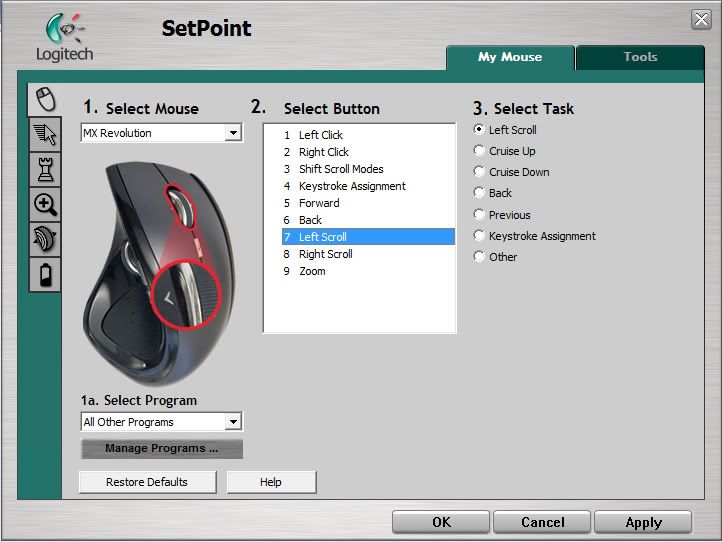The height and width of the screenshot is (542, 722).
Task: Open the battery status icon
Action: pos(45,274)
